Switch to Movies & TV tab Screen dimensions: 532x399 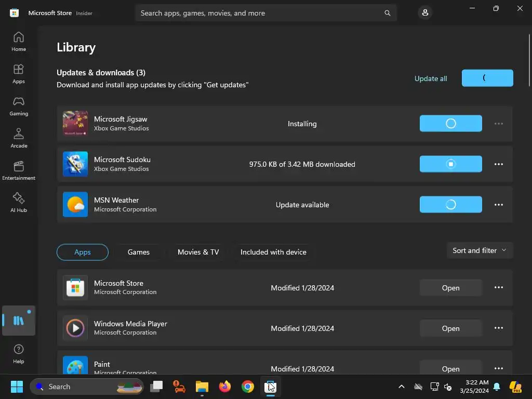(198, 252)
